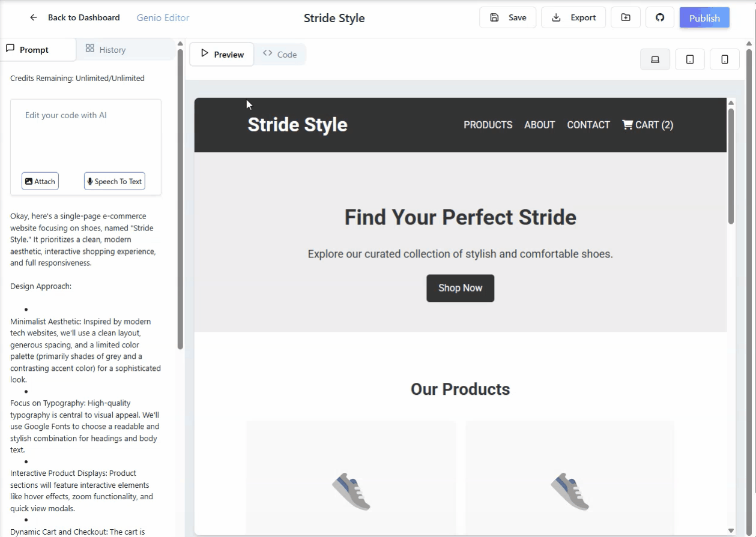
Task: Save the Stride Style project
Action: [507, 17]
